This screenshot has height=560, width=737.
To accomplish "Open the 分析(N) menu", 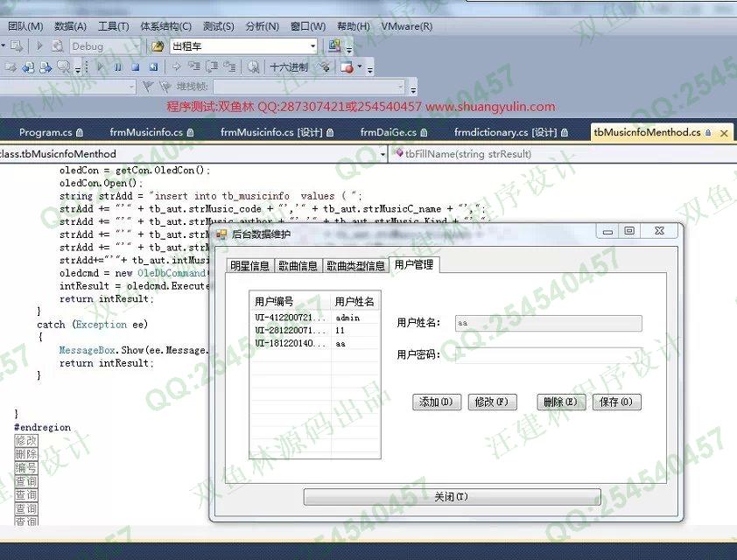I will 263,26.
